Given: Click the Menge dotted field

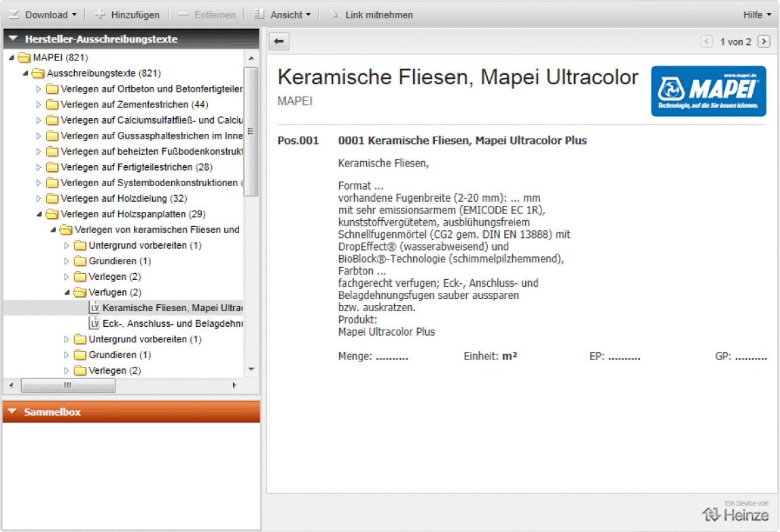Looking at the screenshot, I should [392, 357].
